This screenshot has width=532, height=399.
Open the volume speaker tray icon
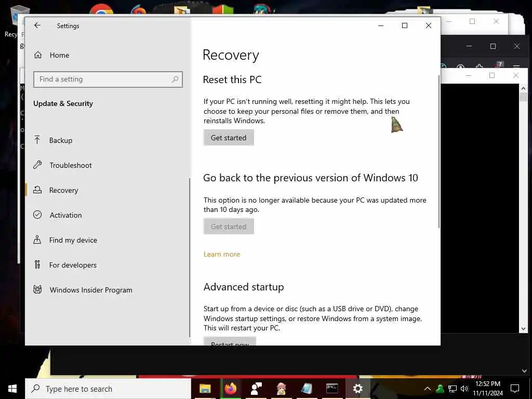[x=464, y=389]
